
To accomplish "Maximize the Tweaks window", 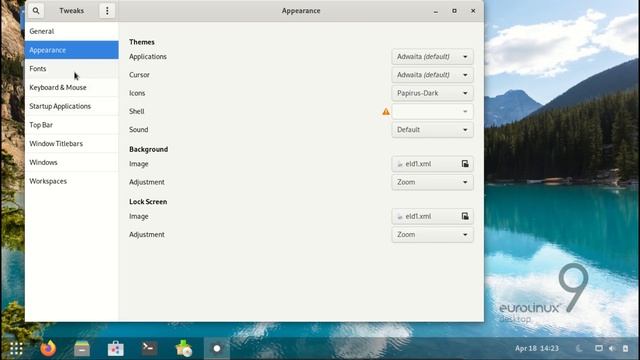I will point(454,11).
